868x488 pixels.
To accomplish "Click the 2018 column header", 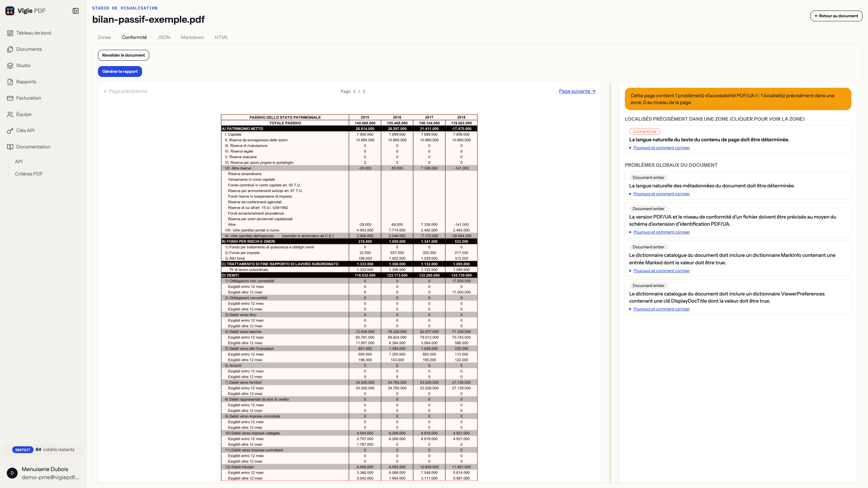I will (461, 117).
